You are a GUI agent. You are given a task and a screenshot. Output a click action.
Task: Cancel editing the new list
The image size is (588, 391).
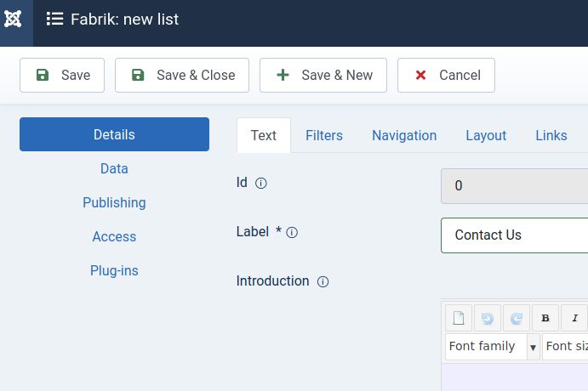446,75
